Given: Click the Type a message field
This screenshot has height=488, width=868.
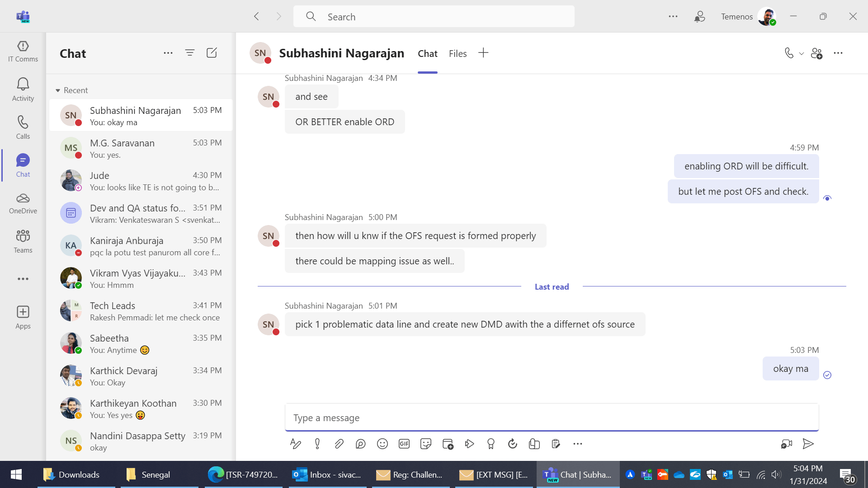Looking at the screenshot, I should (x=552, y=418).
